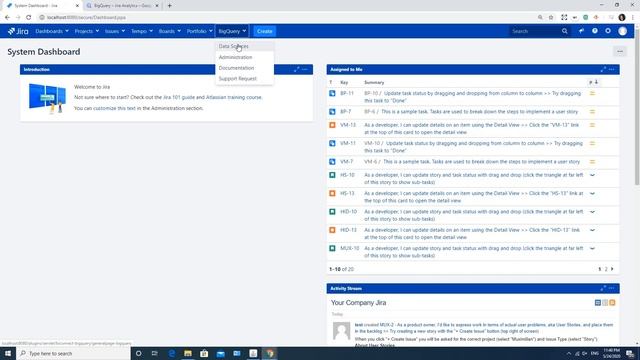Open issue key VM-11
Image resolution: width=640 pixels, height=360 pixels.
(348, 143)
